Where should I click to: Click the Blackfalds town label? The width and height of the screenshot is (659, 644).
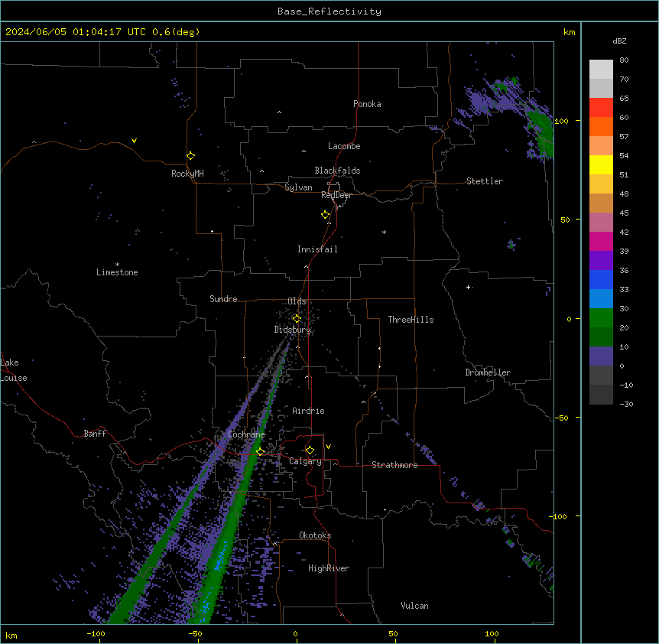pyautogui.click(x=337, y=171)
